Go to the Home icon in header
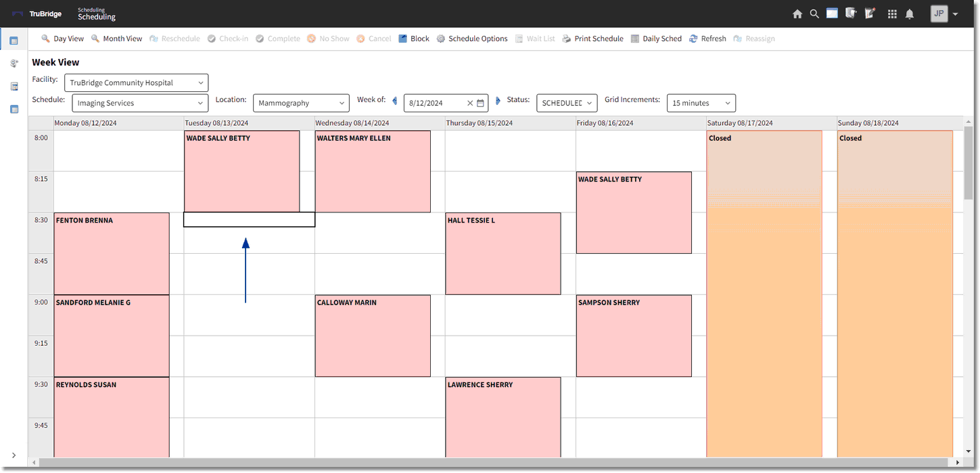Viewport: 980px width, 473px height. click(x=797, y=14)
